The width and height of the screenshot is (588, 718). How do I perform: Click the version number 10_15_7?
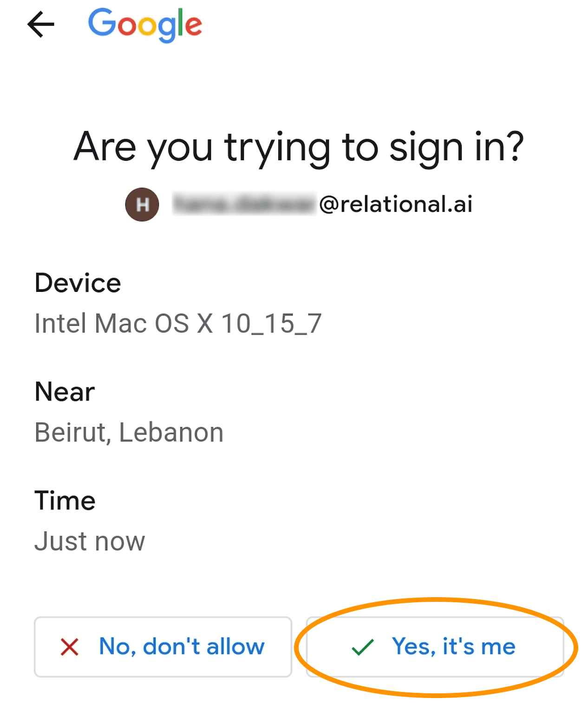click(271, 323)
